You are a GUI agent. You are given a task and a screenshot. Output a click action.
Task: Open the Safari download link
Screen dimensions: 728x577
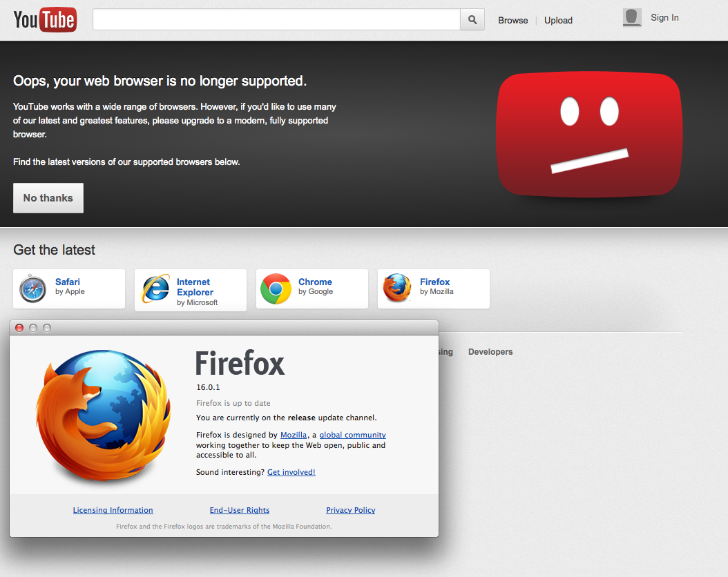67,282
